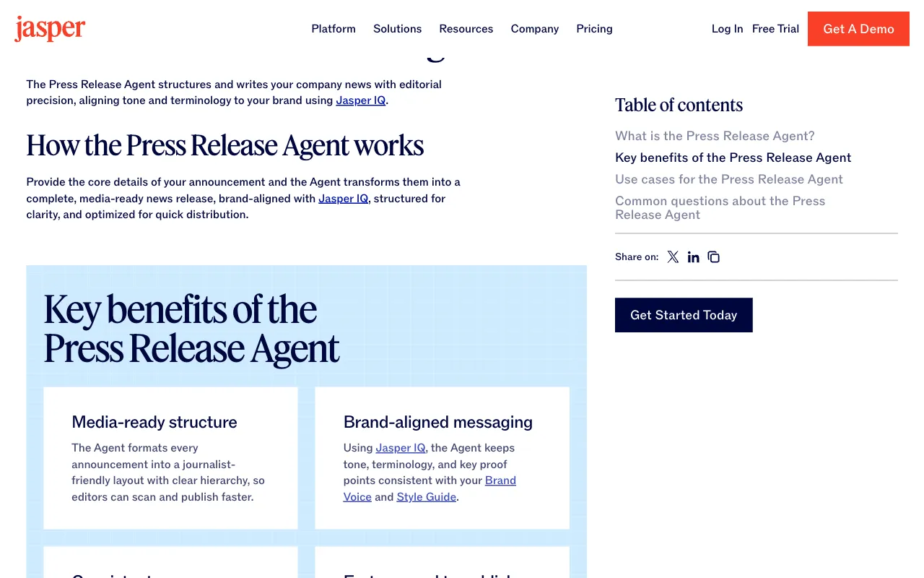
Task: Click Free Trial link
Action: tap(775, 29)
